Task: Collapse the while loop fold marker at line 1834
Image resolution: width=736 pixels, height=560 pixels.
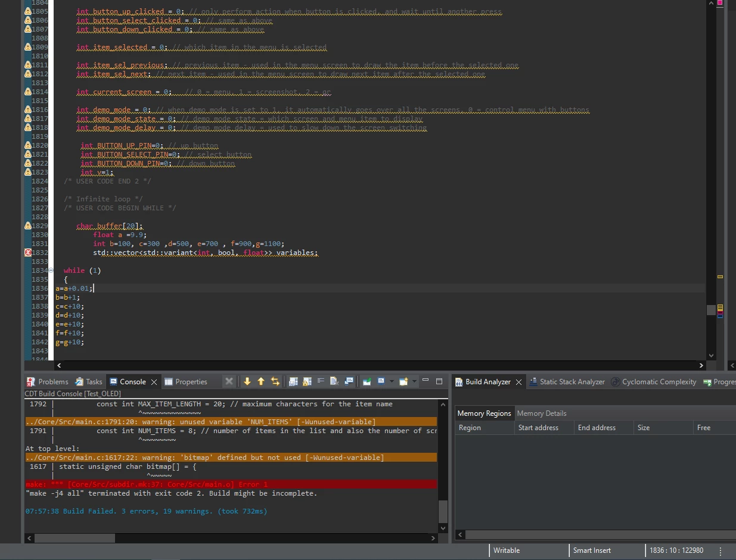Action: point(51,270)
